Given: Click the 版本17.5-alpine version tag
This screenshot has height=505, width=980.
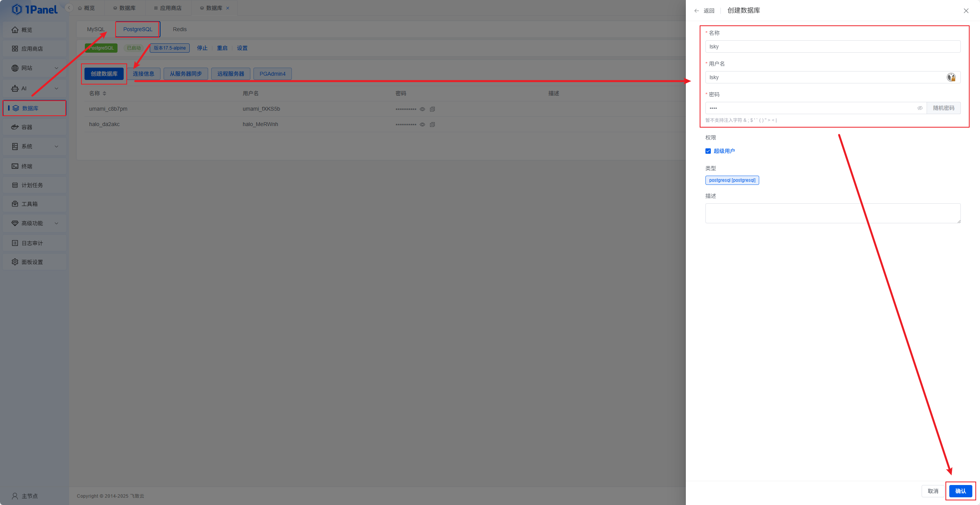Looking at the screenshot, I should tap(170, 48).
